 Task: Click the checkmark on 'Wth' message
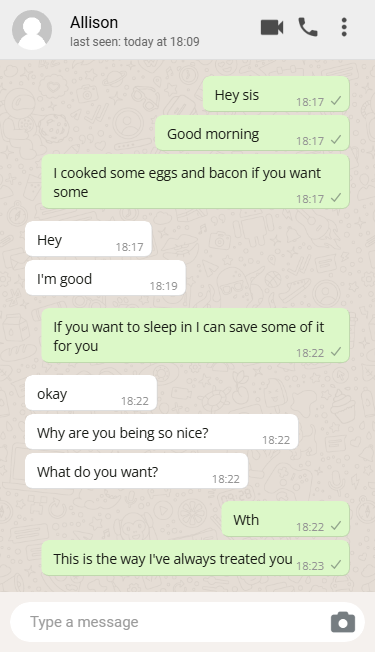pos(336,526)
